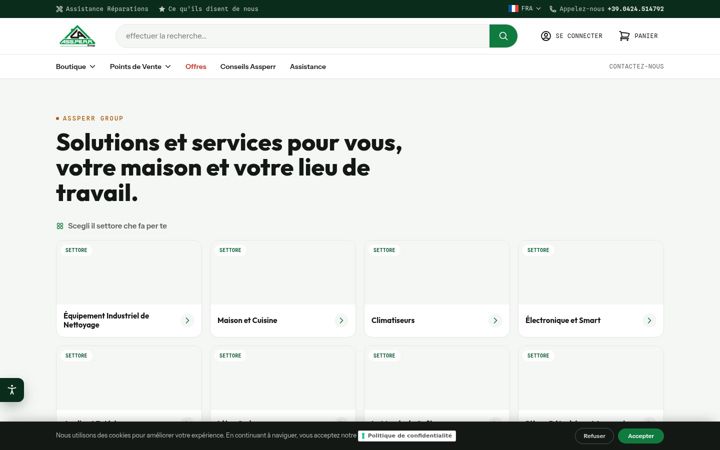Image resolution: width=720 pixels, height=450 pixels.
Task: Open the accessibility widget button
Action: 11,390
